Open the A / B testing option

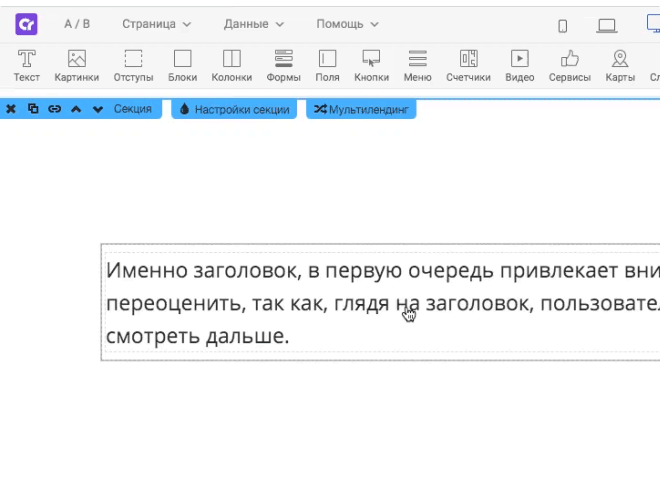click(x=77, y=24)
